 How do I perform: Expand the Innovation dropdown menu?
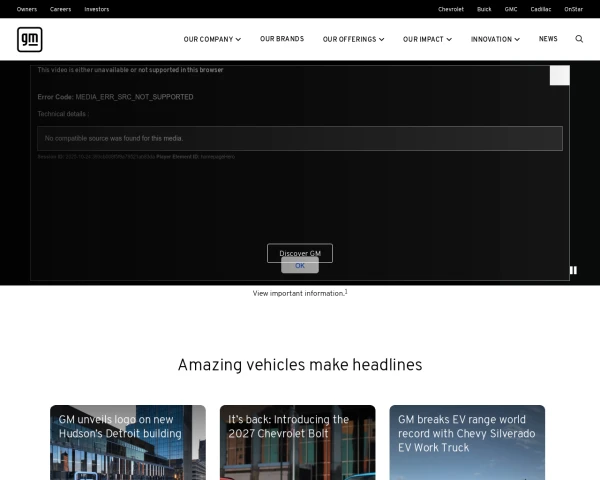[x=495, y=39]
